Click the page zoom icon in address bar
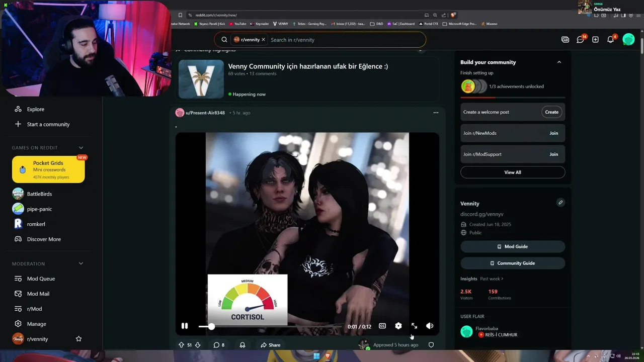This screenshot has width=644, height=362. [x=435, y=15]
